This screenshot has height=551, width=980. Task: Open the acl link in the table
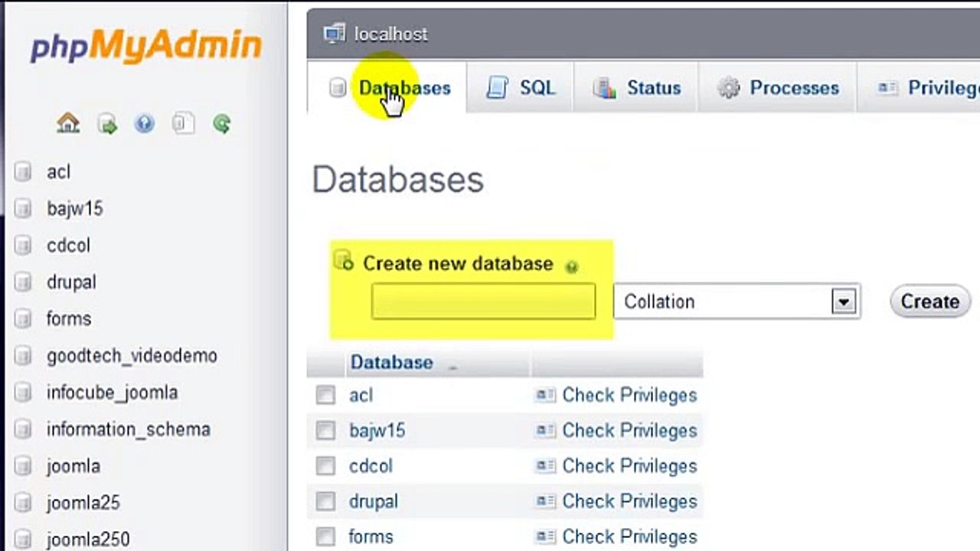(x=361, y=395)
